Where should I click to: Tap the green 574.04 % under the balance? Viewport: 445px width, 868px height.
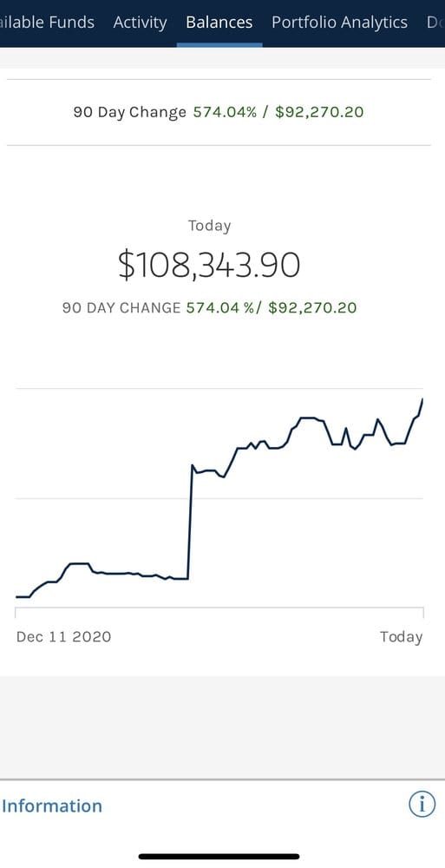click(x=217, y=308)
